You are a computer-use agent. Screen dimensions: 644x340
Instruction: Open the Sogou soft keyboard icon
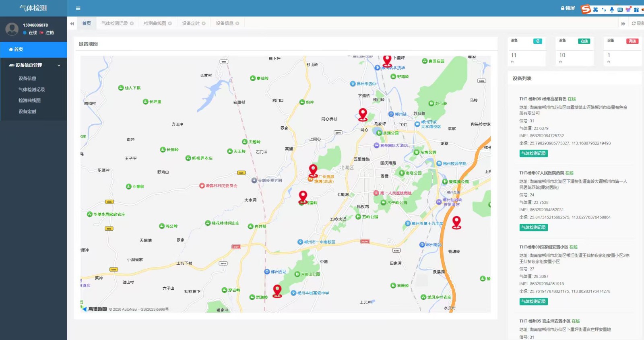pos(620,10)
